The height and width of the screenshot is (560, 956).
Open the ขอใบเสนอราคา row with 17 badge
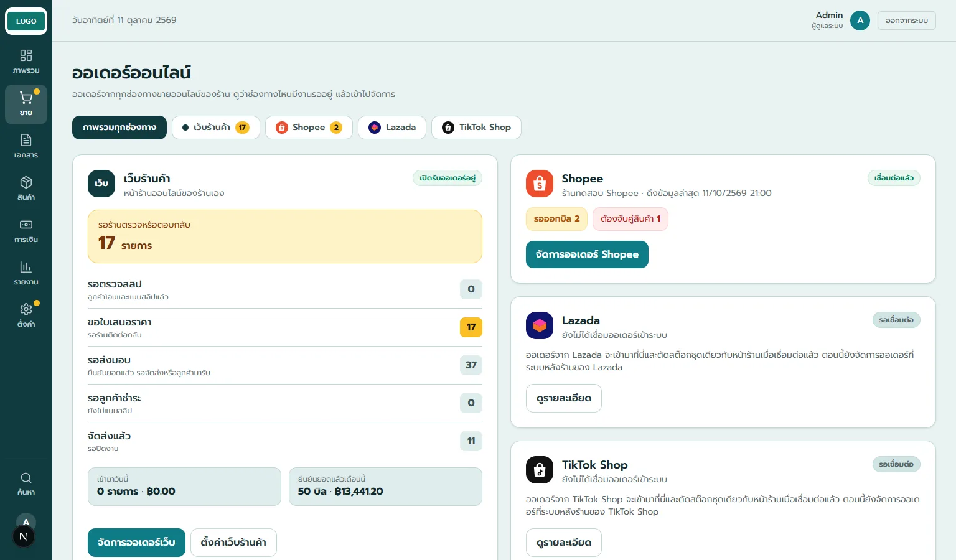pos(285,327)
